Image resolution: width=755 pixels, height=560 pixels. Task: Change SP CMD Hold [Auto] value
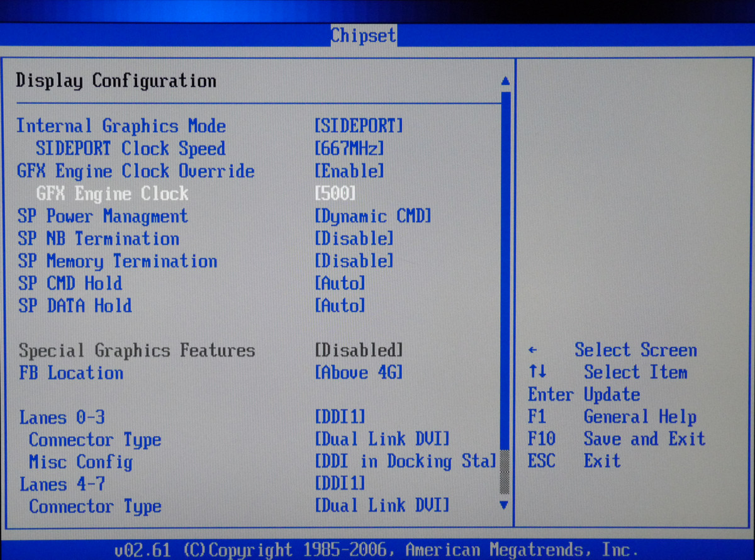(x=340, y=283)
